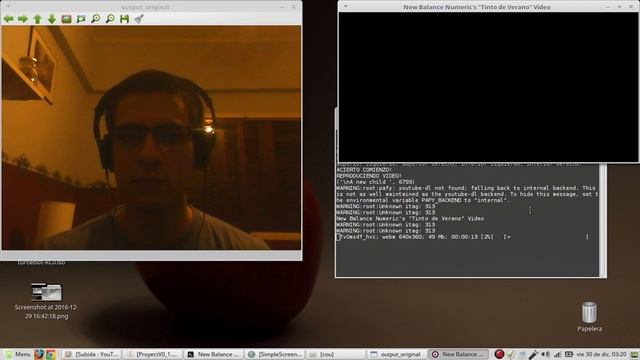Save the current image with floppy icon

click(x=124, y=19)
